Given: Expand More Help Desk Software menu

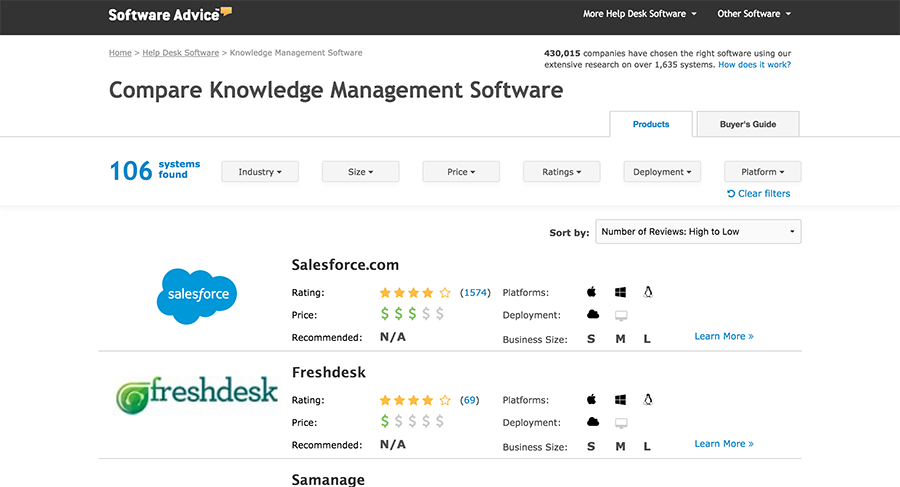Looking at the screenshot, I should pos(639,14).
